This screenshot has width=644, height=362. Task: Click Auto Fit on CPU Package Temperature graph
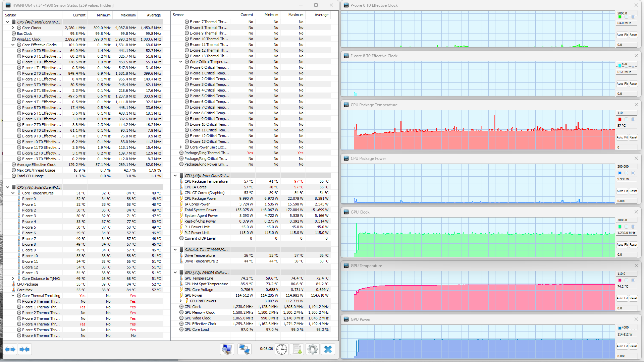622,137
